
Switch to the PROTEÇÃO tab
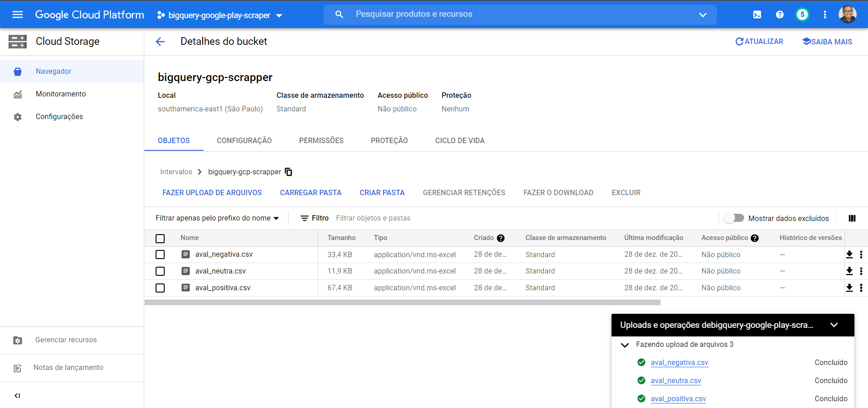(x=389, y=140)
